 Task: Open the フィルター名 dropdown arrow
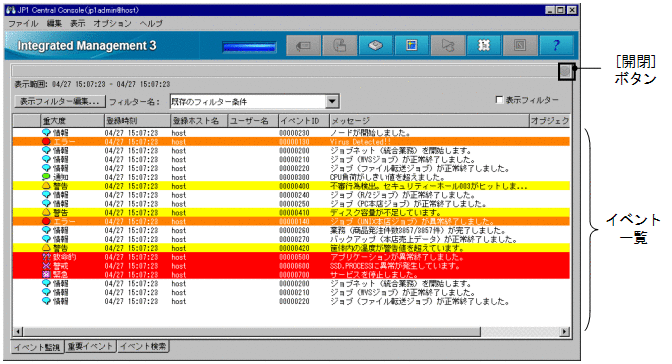(x=332, y=102)
